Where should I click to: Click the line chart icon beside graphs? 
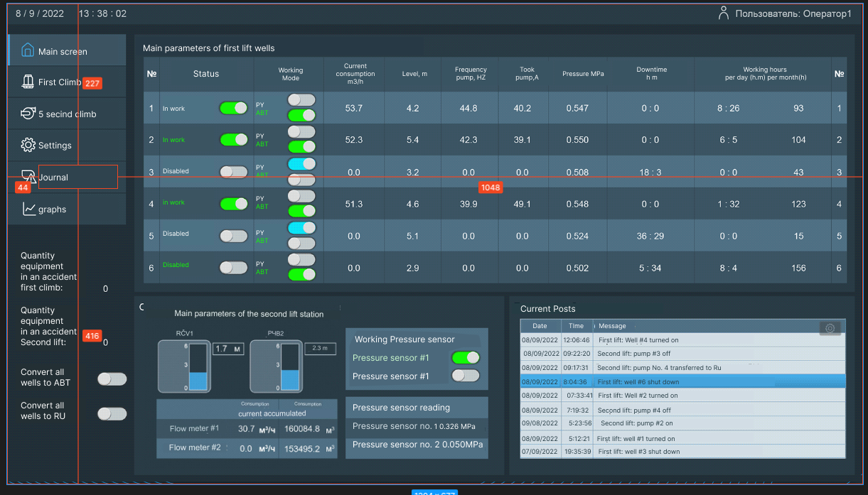click(x=28, y=209)
